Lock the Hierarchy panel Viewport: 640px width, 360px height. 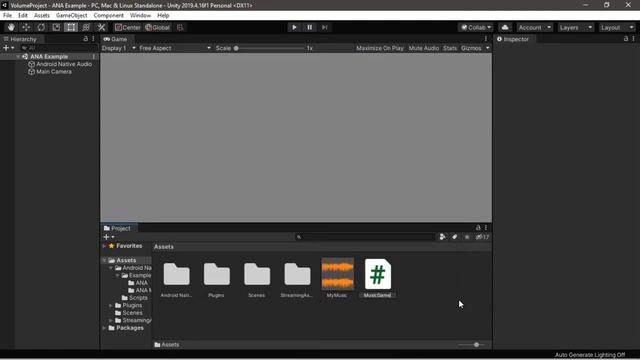click(x=86, y=39)
